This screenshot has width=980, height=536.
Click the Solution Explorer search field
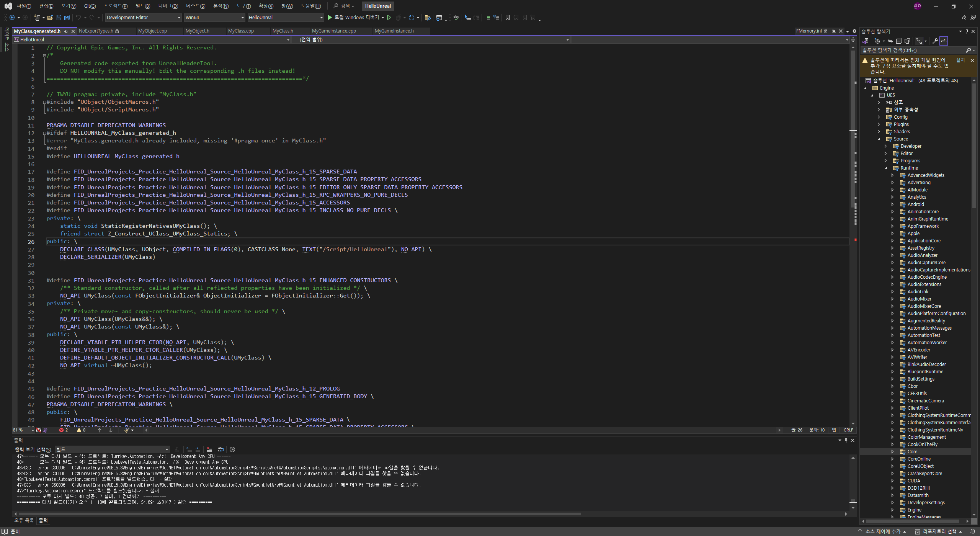point(911,51)
